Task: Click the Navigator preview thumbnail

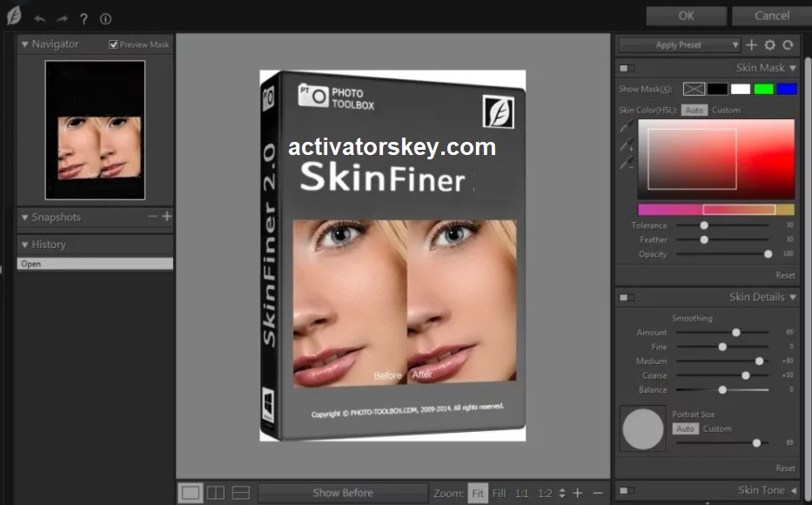Action: (x=95, y=130)
